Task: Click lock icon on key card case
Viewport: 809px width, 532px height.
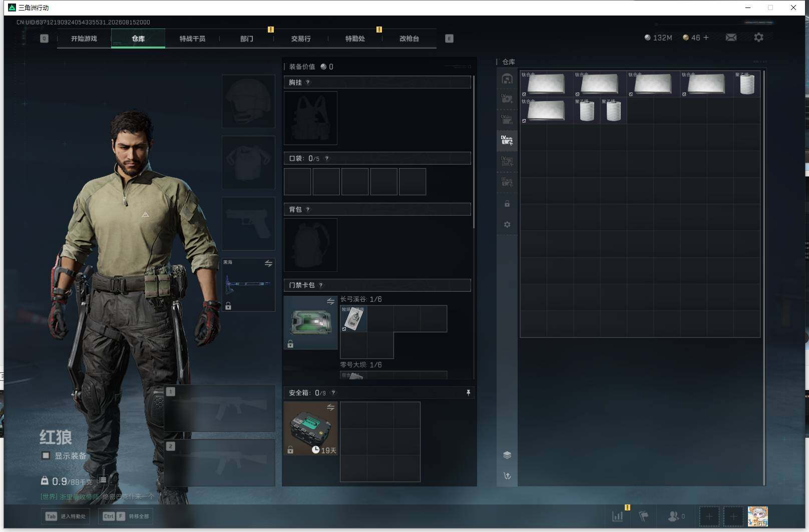Action: [290, 344]
